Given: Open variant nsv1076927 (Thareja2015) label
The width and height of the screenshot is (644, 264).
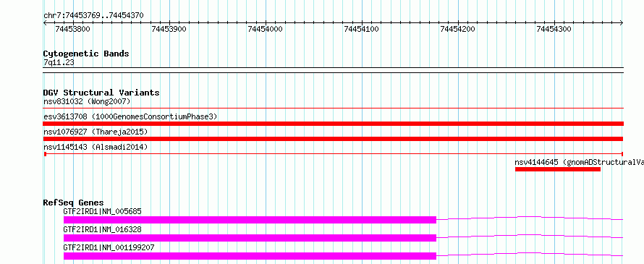Looking at the screenshot, I should coord(96,132).
